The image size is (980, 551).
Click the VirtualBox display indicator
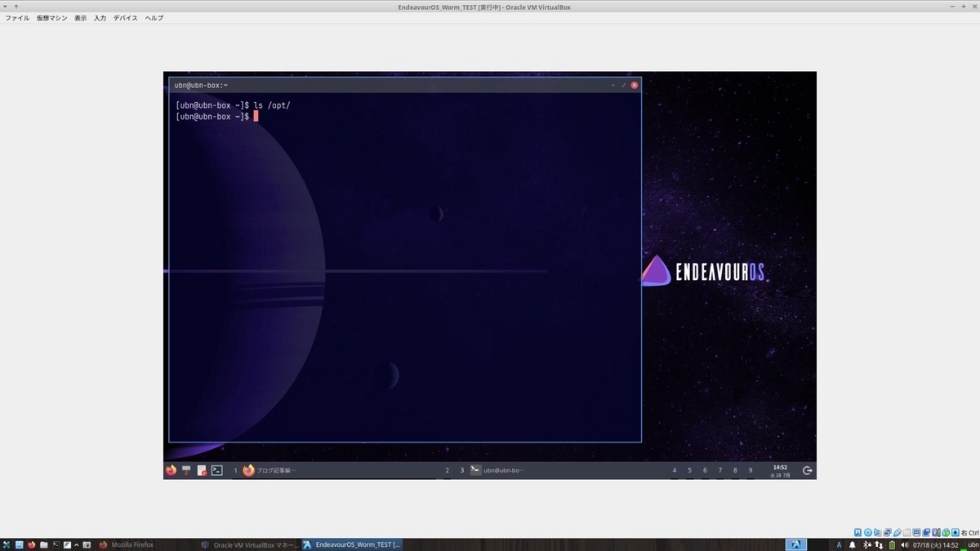[916, 532]
